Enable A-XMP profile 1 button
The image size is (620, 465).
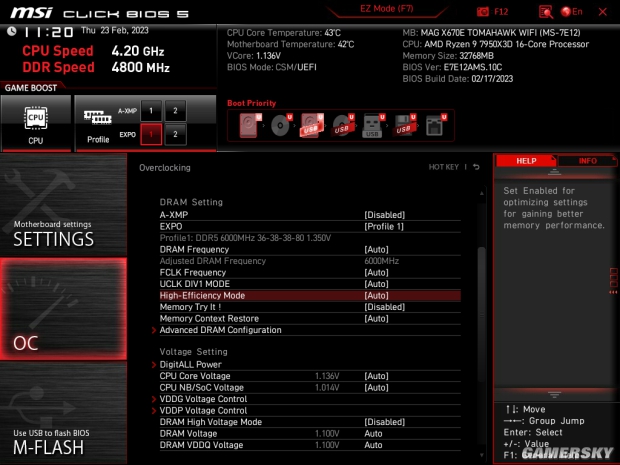(151, 111)
